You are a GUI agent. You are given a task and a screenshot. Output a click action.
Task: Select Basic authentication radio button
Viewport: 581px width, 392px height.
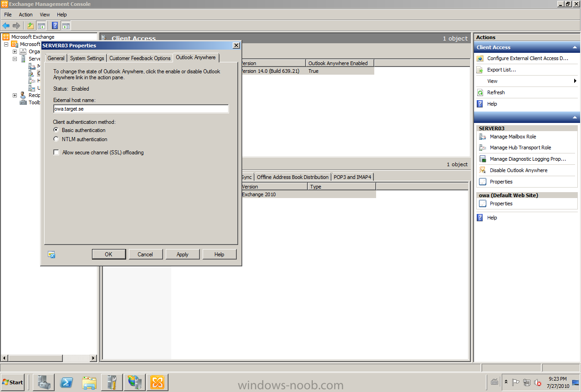[56, 130]
